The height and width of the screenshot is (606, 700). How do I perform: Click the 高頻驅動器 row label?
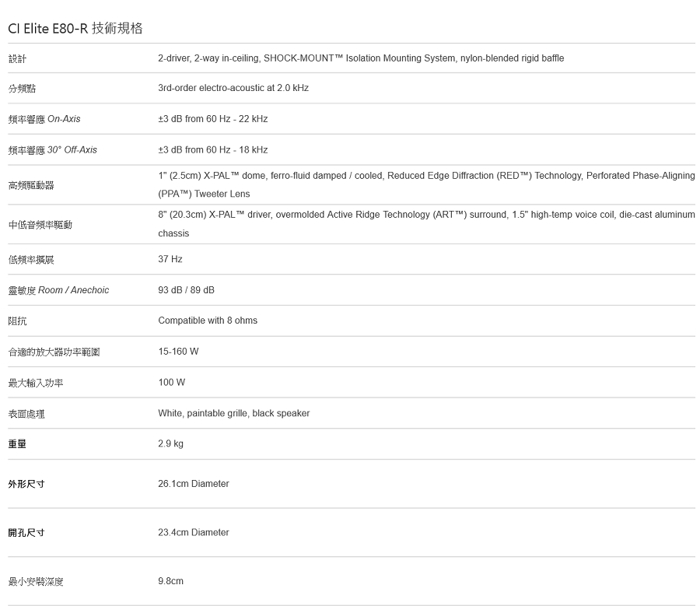point(31,185)
